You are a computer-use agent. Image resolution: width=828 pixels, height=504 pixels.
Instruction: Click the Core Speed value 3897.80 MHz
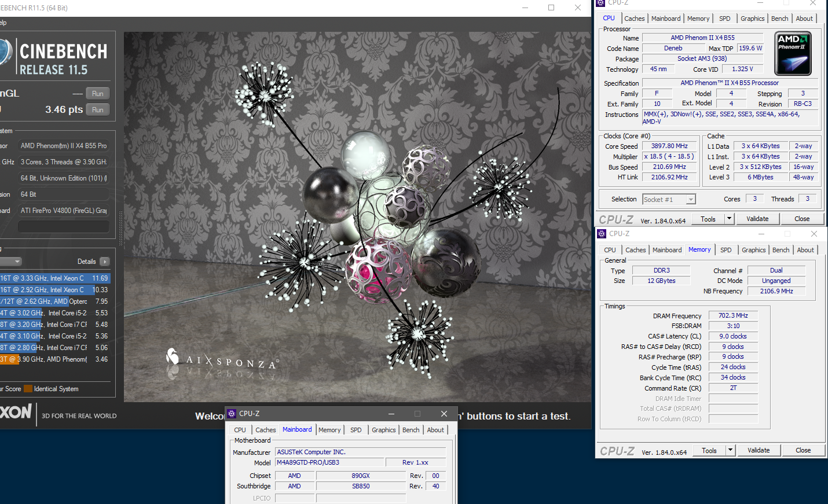tap(669, 146)
